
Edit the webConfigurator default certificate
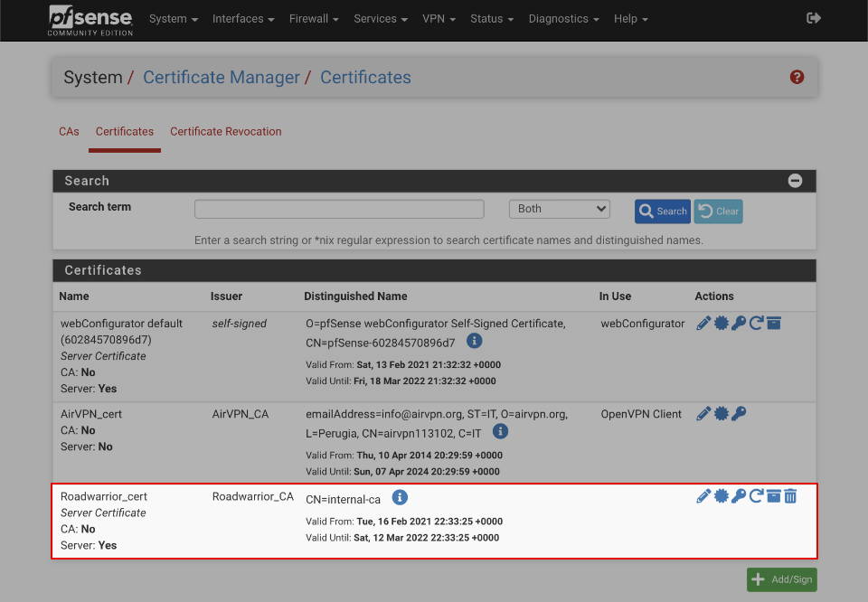(x=703, y=323)
